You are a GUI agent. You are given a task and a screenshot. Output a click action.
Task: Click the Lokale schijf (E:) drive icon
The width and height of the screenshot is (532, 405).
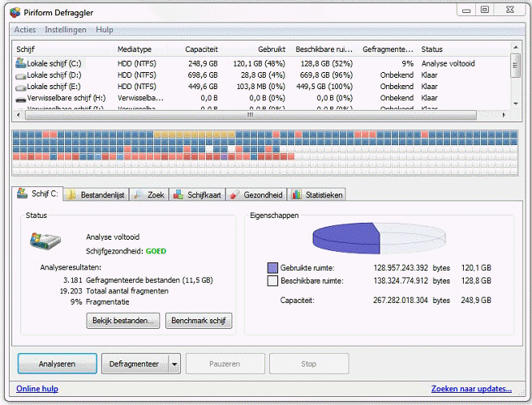[21, 87]
